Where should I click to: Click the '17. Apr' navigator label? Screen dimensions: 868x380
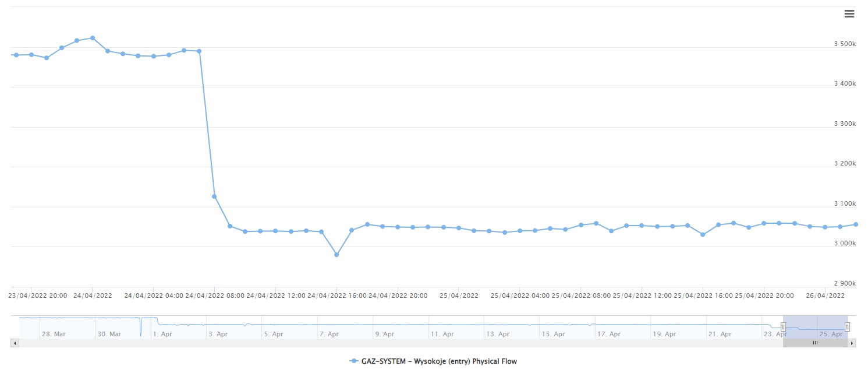(x=609, y=334)
